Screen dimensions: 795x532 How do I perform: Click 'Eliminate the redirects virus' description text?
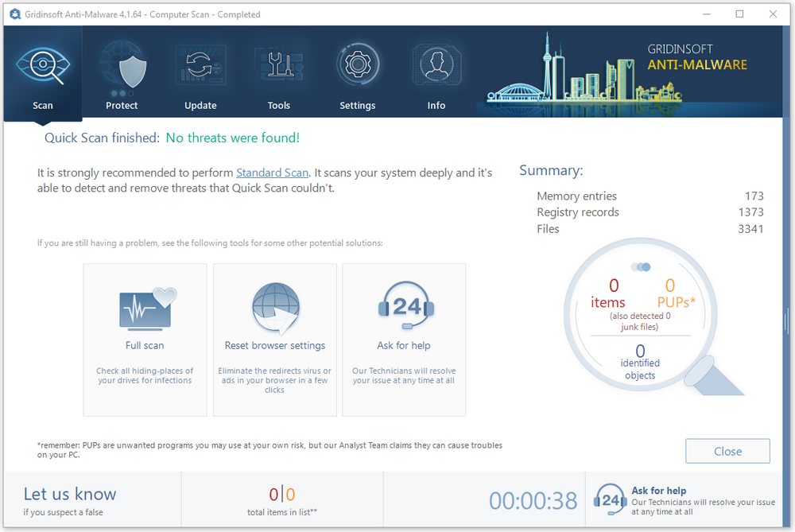(x=274, y=380)
